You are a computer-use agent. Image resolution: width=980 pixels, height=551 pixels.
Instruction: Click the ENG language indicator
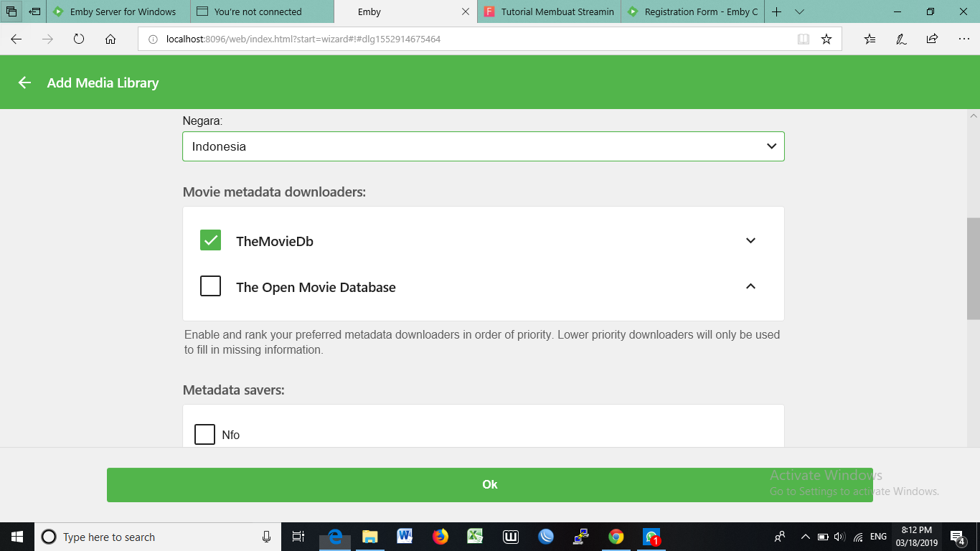coord(878,537)
